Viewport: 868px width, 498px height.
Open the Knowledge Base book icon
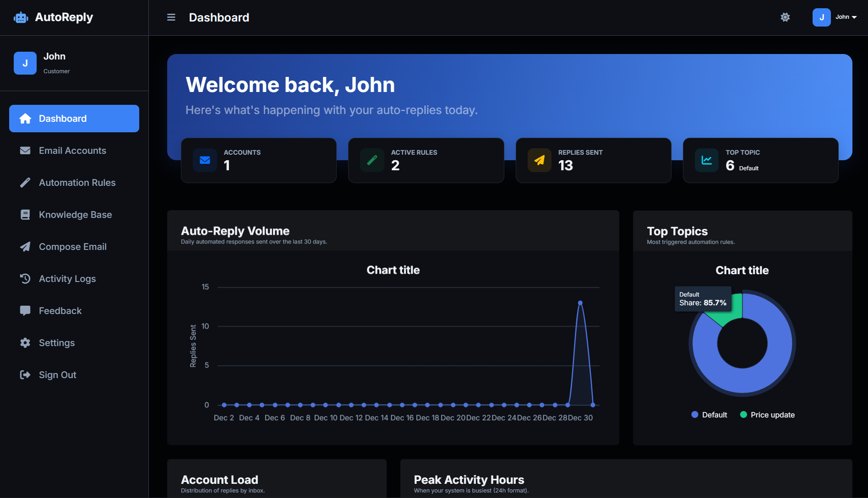click(26, 214)
